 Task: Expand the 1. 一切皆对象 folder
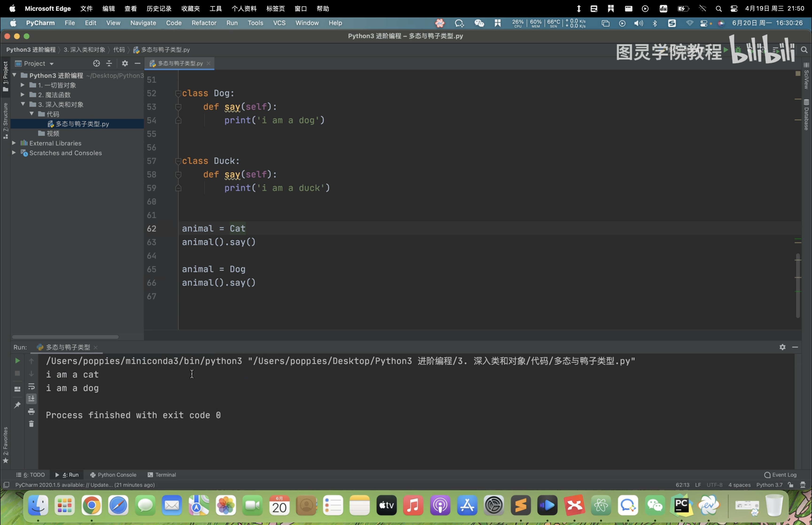point(23,85)
